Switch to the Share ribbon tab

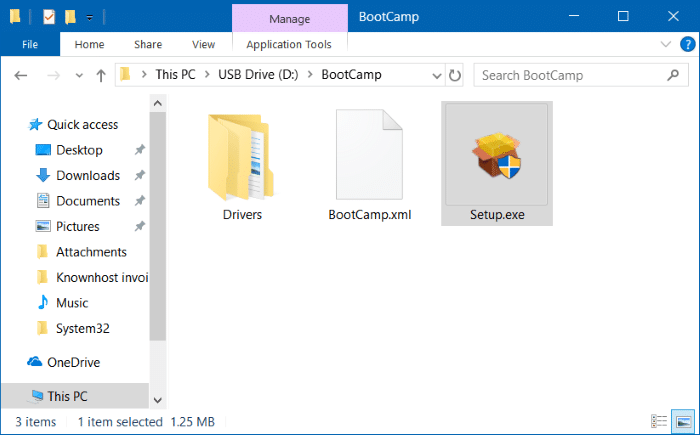148,44
